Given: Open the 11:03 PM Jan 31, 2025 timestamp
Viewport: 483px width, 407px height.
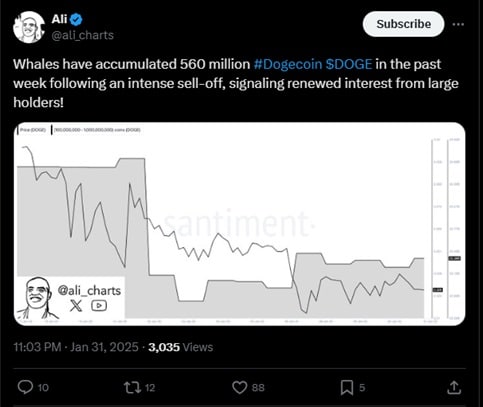Looking at the screenshot, I should (76, 347).
